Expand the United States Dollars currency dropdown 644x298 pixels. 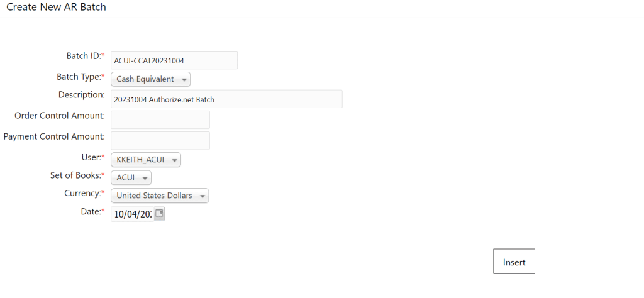160,196
